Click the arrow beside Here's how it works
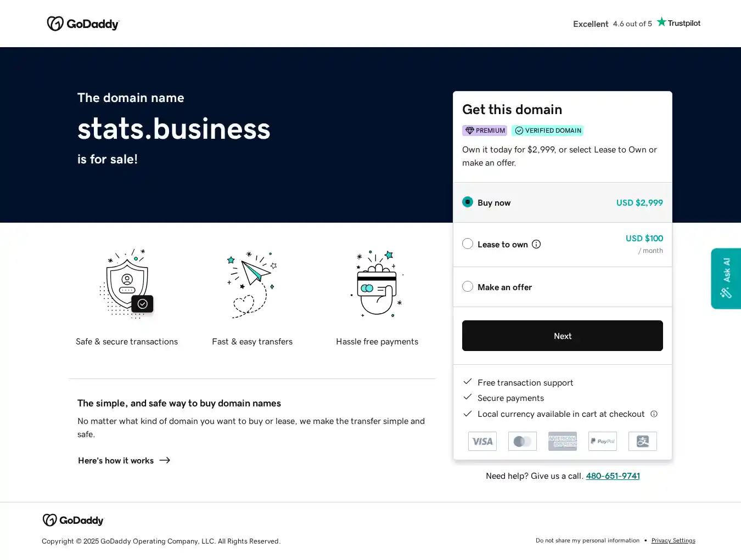741x560 pixels. [165, 460]
